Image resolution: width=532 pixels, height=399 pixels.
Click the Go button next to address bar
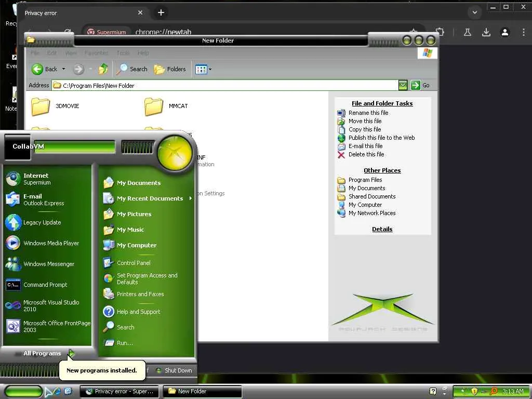point(420,85)
